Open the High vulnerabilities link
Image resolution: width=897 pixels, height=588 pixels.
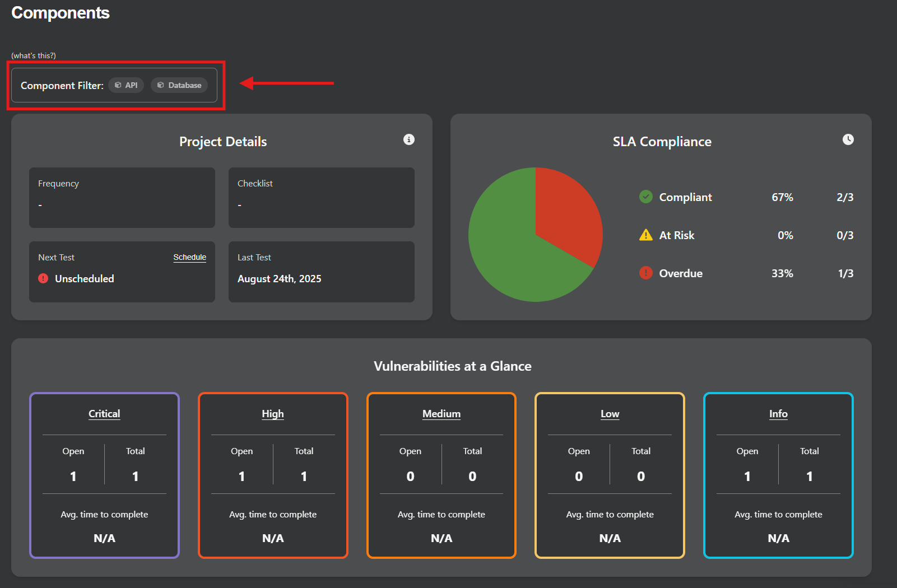pyautogui.click(x=273, y=414)
